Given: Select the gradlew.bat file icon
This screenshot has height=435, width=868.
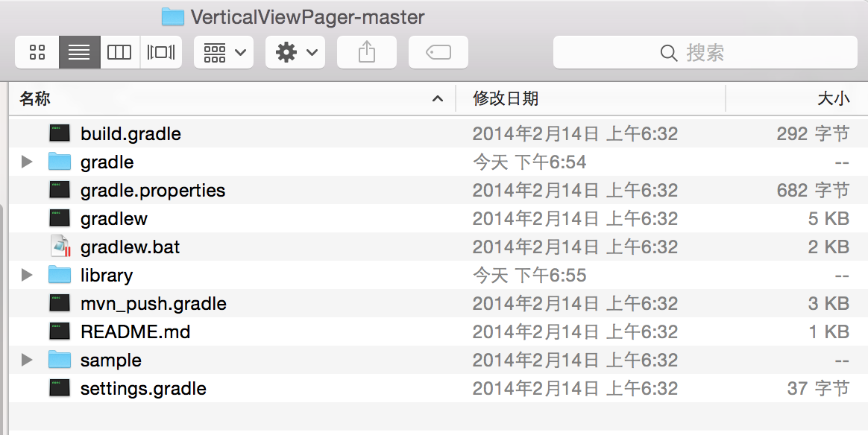Looking at the screenshot, I should pos(60,247).
